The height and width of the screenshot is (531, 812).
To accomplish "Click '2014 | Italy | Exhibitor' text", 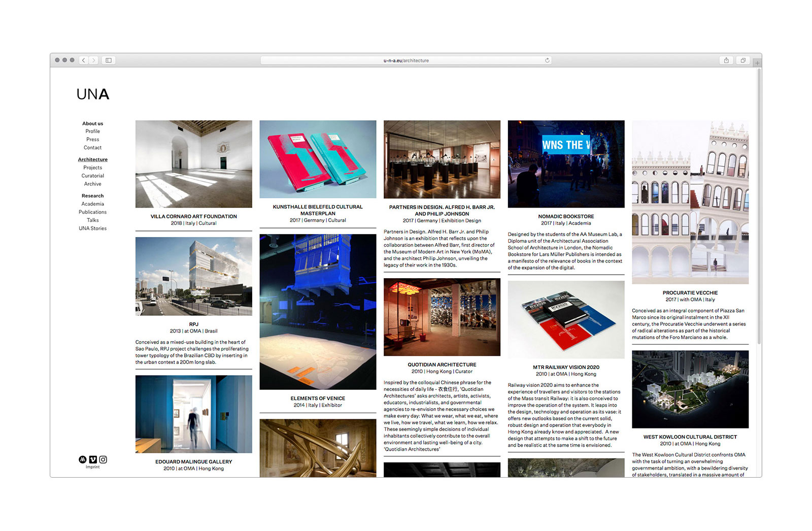I will click(318, 405).
